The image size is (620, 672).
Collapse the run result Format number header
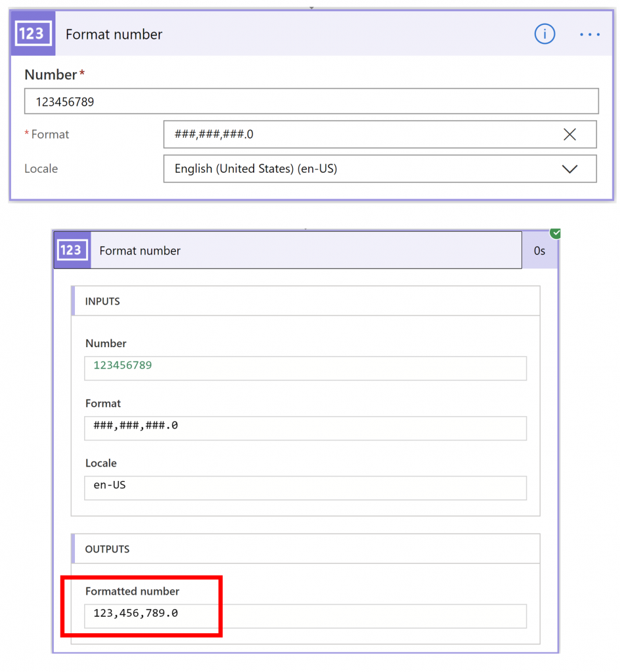288,250
